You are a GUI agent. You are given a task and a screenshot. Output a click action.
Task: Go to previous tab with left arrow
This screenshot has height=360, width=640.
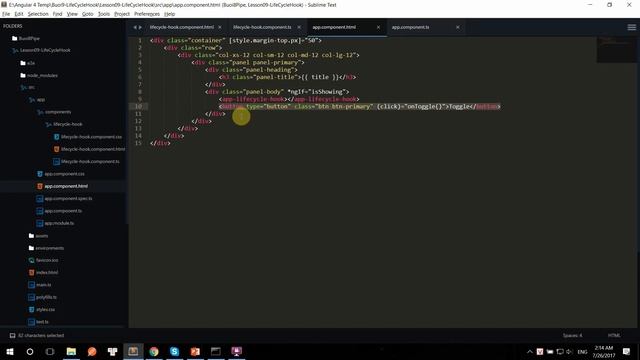click(135, 27)
